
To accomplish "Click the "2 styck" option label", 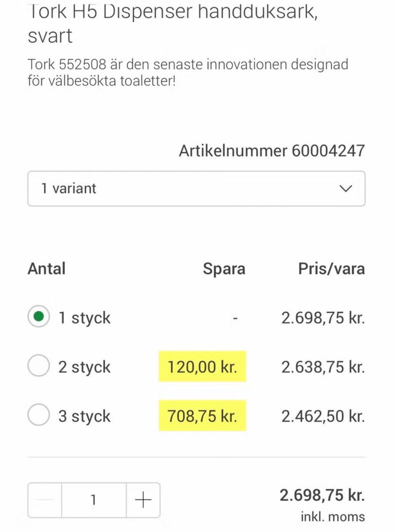I will pos(85,367).
